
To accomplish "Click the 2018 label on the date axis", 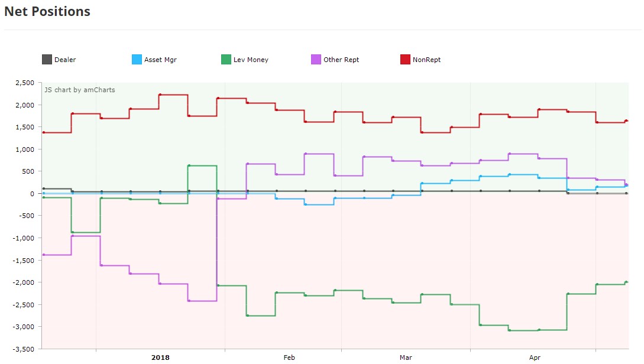I will 160,357.
